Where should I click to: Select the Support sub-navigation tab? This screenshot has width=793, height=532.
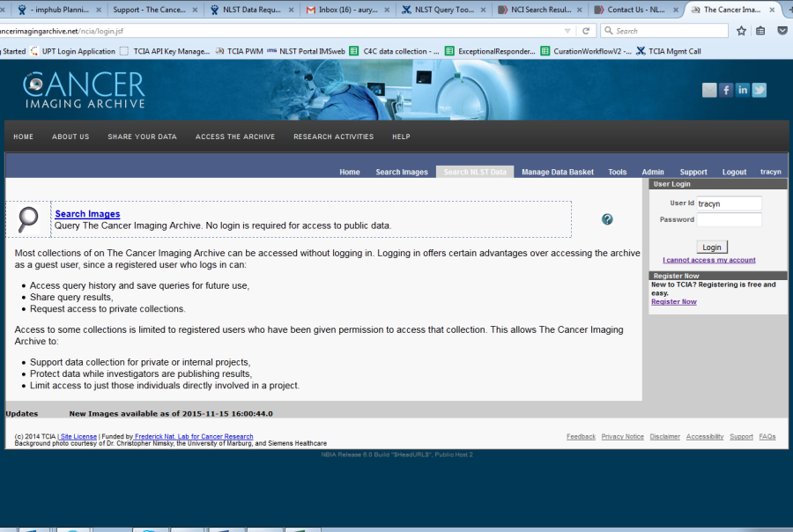(693, 172)
